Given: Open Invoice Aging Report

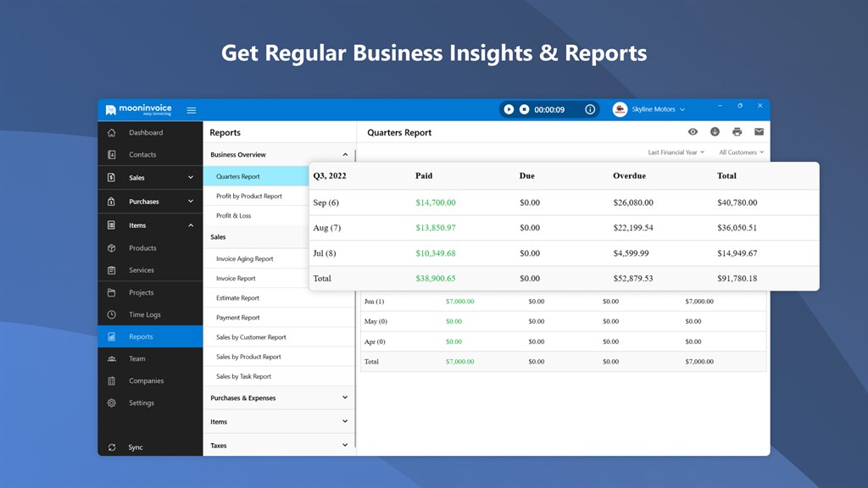Looking at the screenshot, I should (256, 258).
